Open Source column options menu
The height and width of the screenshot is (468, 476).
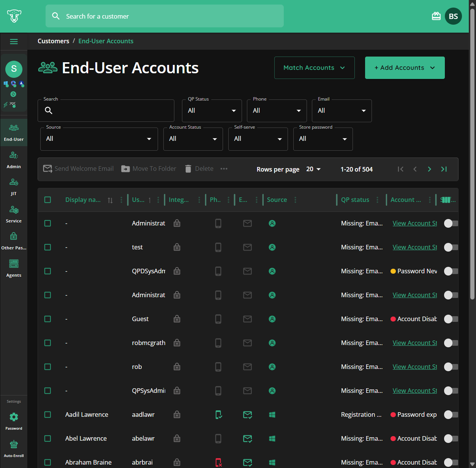pos(295,200)
